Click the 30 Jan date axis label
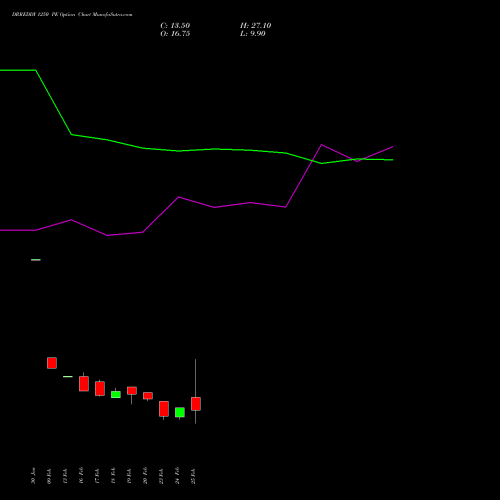This screenshot has height=500, width=500. [x=33, y=476]
